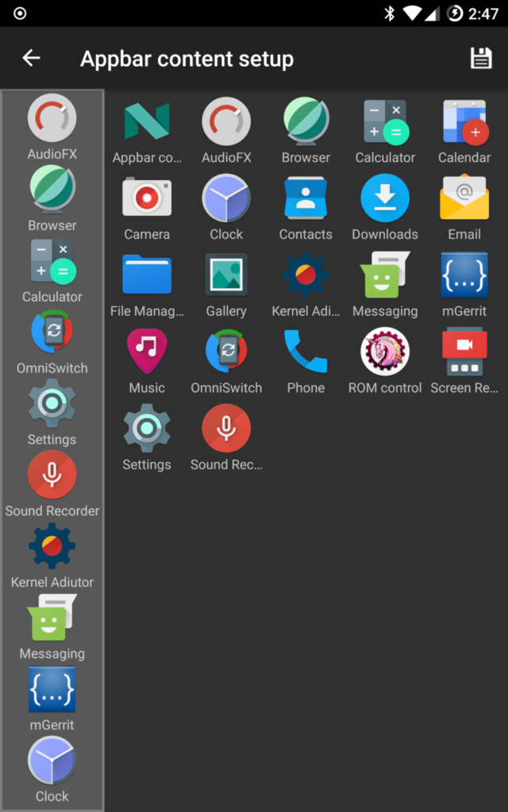
Task: Tap the save floppy disk icon
Action: [x=481, y=59]
